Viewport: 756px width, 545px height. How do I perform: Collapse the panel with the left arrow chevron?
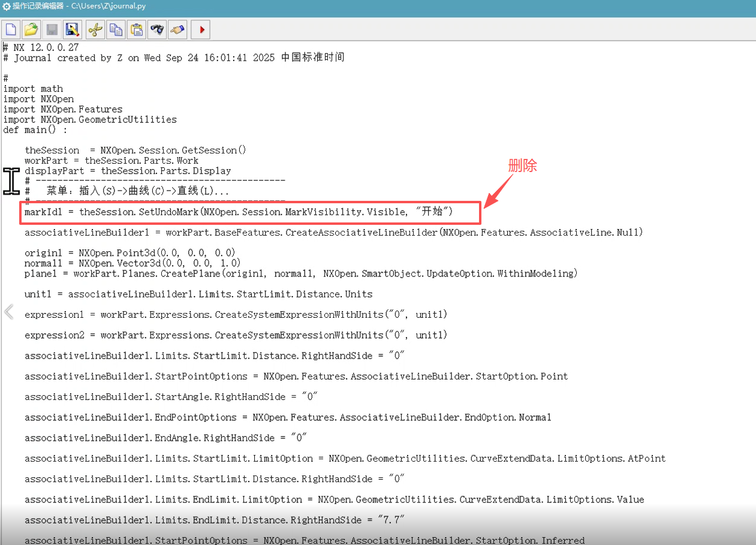pos(8,311)
